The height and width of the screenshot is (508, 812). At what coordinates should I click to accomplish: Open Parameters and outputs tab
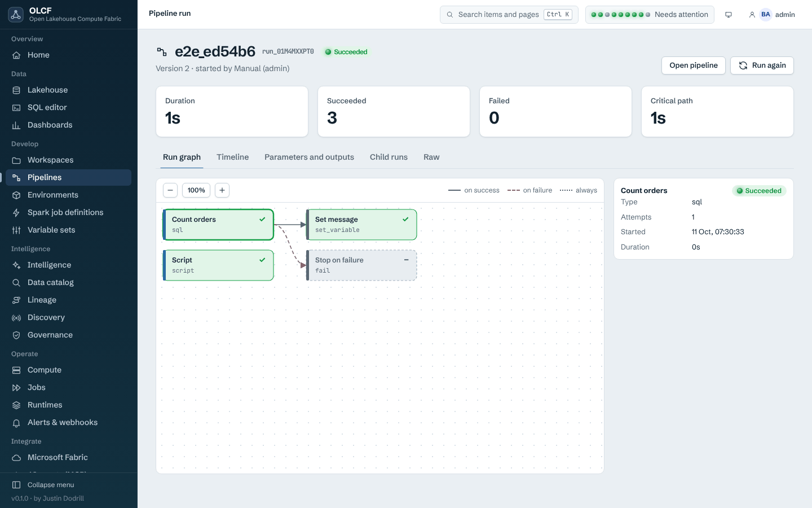coord(309,157)
